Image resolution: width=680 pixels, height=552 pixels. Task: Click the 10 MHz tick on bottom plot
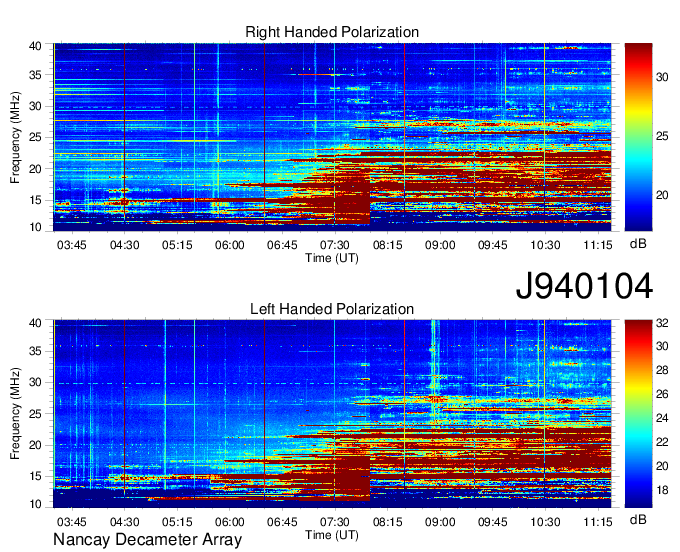35,504
